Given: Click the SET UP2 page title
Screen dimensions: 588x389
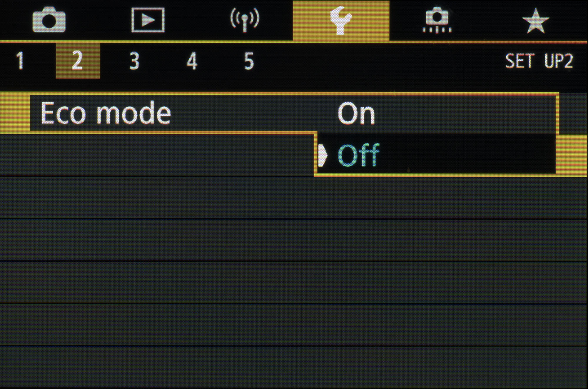Looking at the screenshot, I should (x=539, y=61).
